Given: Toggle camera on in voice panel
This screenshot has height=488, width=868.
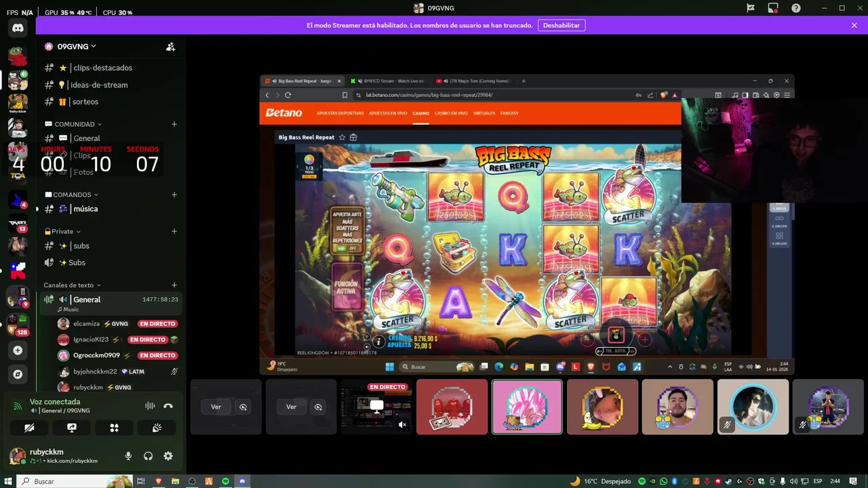Looking at the screenshot, I should [x=29, y=428].
